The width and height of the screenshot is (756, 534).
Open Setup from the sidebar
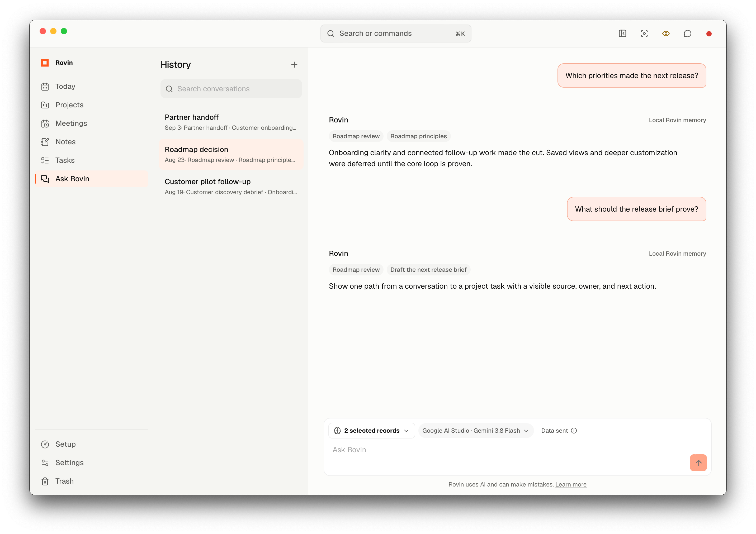click(x=92, y=444)
